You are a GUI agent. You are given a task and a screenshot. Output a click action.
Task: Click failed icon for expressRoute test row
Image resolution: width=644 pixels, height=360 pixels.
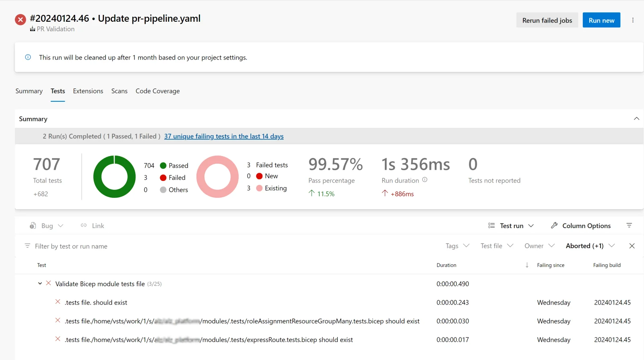pos(58,339)
